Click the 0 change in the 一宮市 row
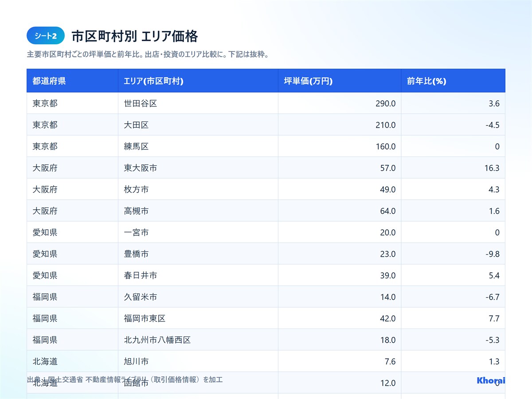The width and height of the screenshot is (532, 399). [x=497, y=232]
